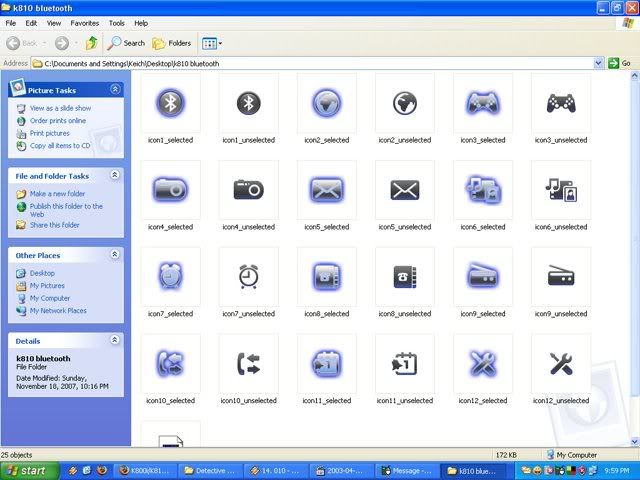The width and height of the screenshot is (640, 480).
Task: Click the Go button
Action: 619,63
